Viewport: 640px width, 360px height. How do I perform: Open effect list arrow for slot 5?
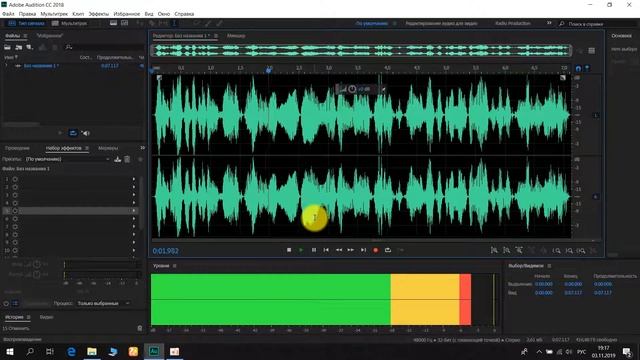pos(134,211)
